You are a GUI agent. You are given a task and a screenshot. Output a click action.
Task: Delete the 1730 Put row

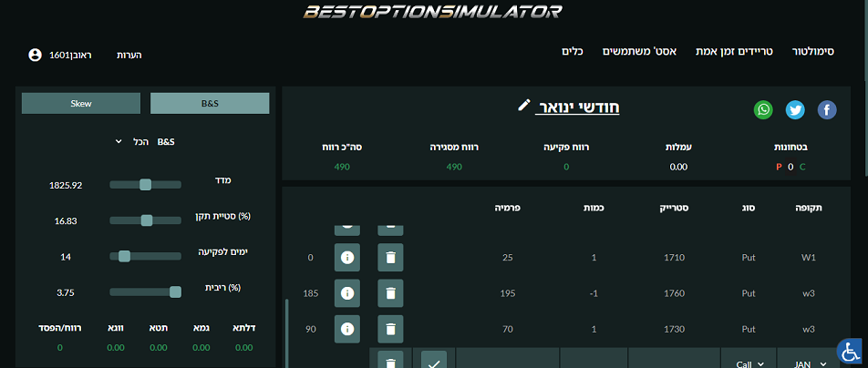point(390,328)
